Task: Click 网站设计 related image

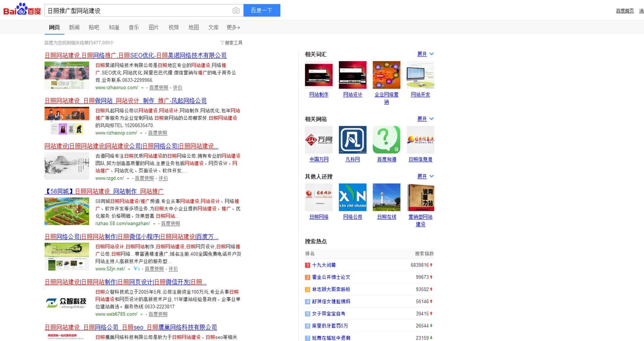Action: (x=353, y=75)
